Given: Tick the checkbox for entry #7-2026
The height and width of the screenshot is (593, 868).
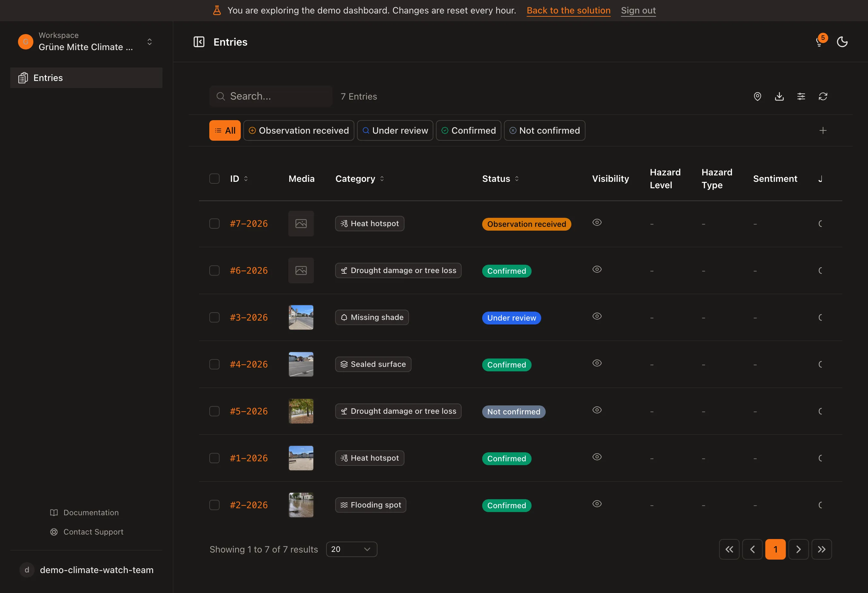Looking at the screenshot, I should (x=214, y=224).
